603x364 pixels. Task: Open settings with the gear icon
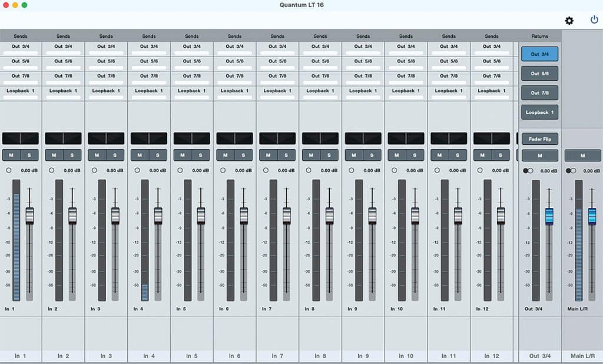[x=569, y=21]
